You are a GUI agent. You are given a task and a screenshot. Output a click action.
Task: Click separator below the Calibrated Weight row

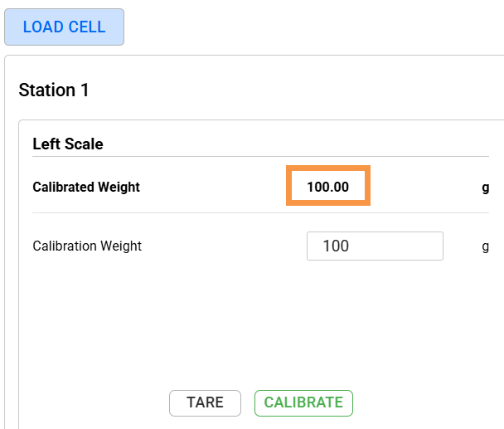click(249, 212)
